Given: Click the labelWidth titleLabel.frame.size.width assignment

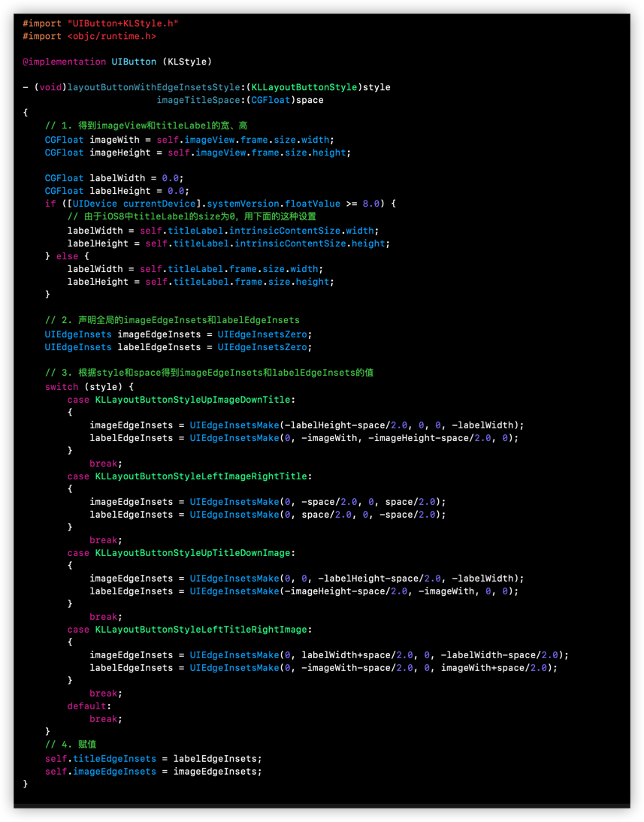Looking at the screenshot, I should pos(195,269).
